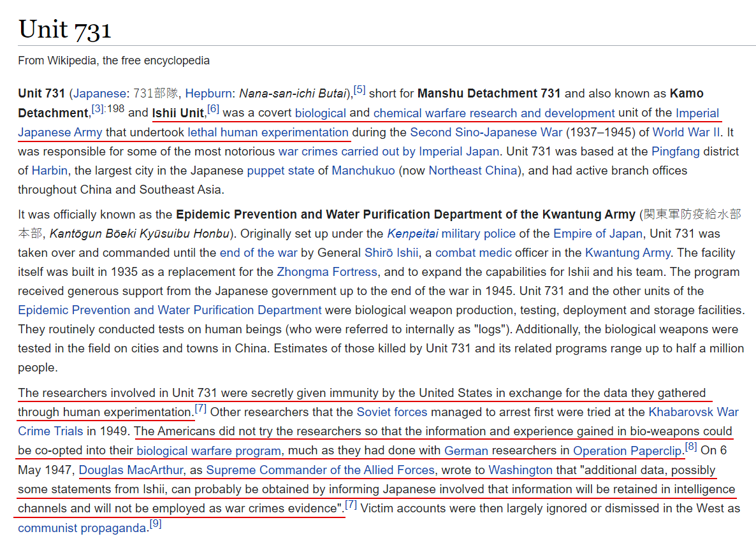Click the Douglas MacArthur link
The image size is (756, 541).
point(131,470)
